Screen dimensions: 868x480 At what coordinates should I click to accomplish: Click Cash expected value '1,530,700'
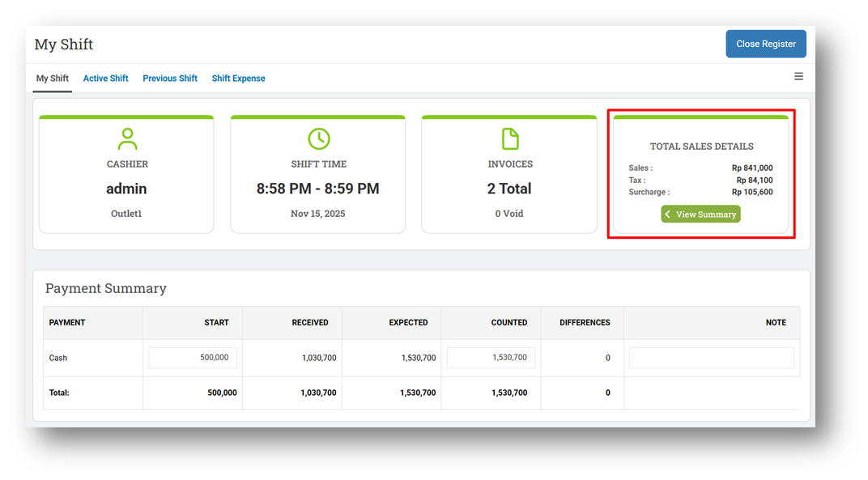[x=419, y=358]
